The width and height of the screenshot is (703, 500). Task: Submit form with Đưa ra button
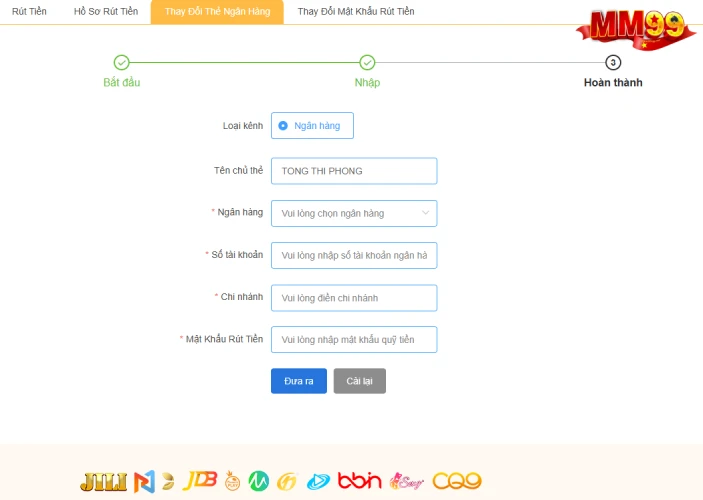click(x=299, y=381)
